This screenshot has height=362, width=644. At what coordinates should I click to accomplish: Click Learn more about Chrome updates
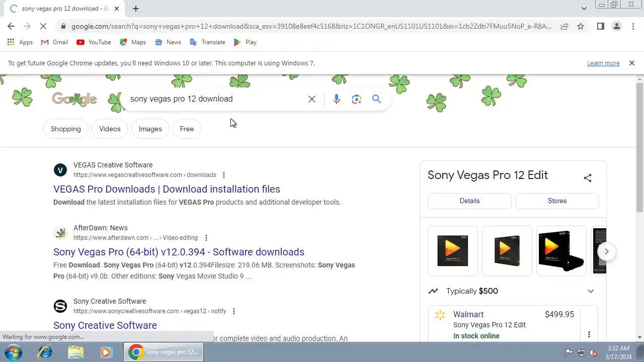603,63
